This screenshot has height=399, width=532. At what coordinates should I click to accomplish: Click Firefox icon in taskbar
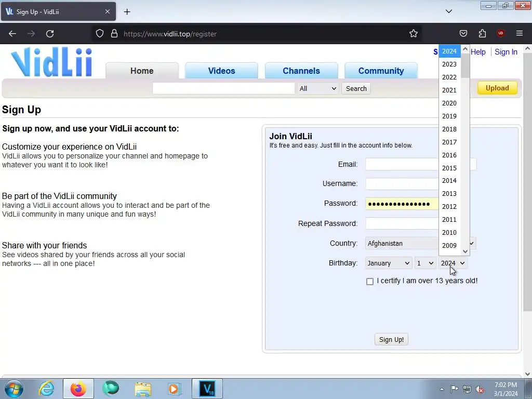[78, 389]
